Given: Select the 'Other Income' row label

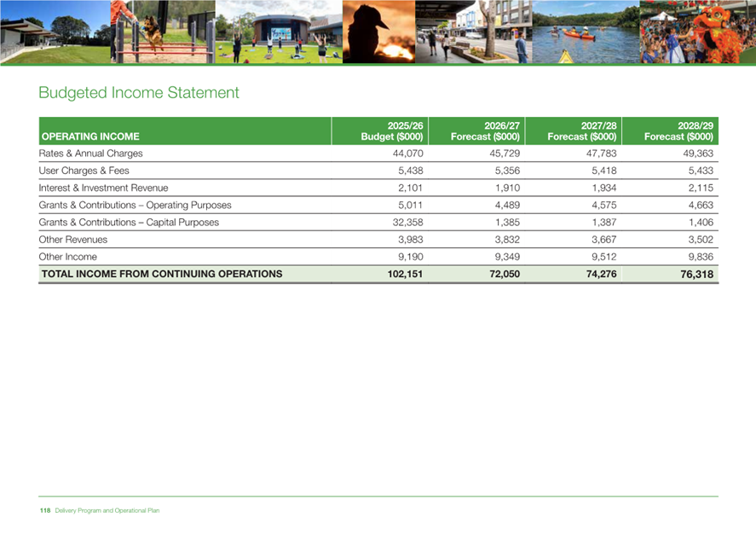Looking at the screenshot, I should pos(67,257).
